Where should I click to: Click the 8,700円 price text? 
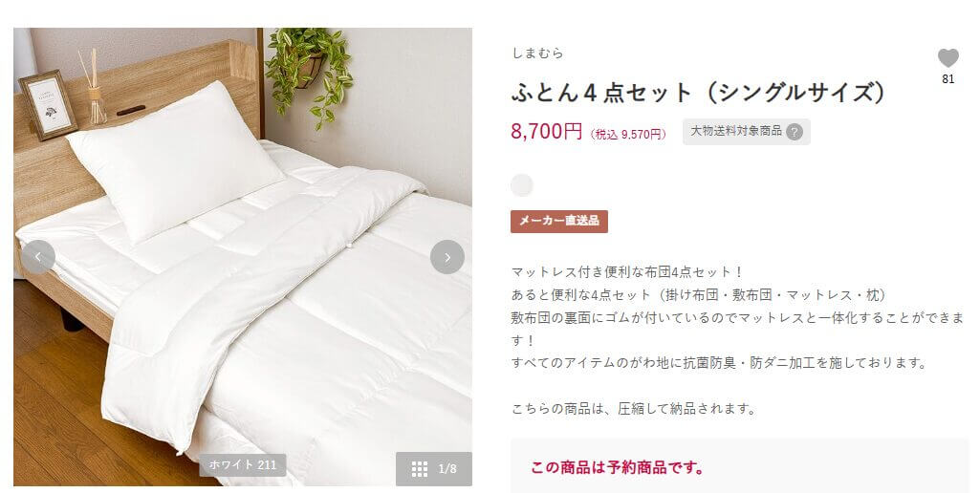[x=546, y=131]
